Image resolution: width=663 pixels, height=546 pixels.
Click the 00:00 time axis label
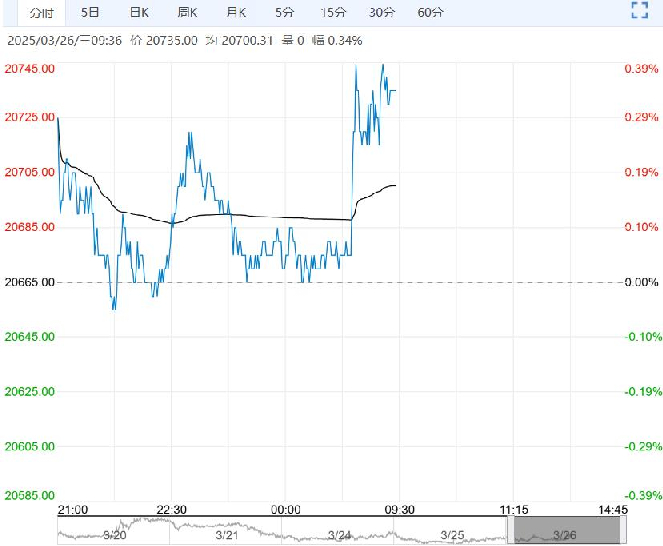285,510
